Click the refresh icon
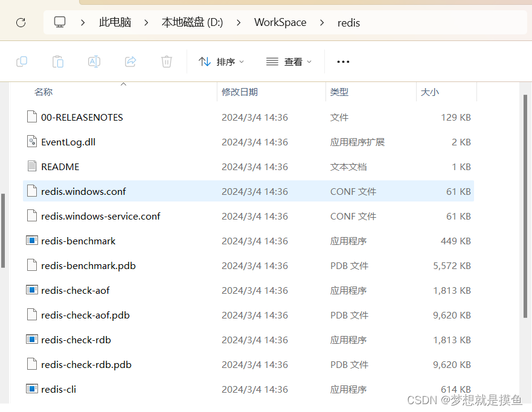The width and height of the screenshot is (532, 412). [21, 23]
